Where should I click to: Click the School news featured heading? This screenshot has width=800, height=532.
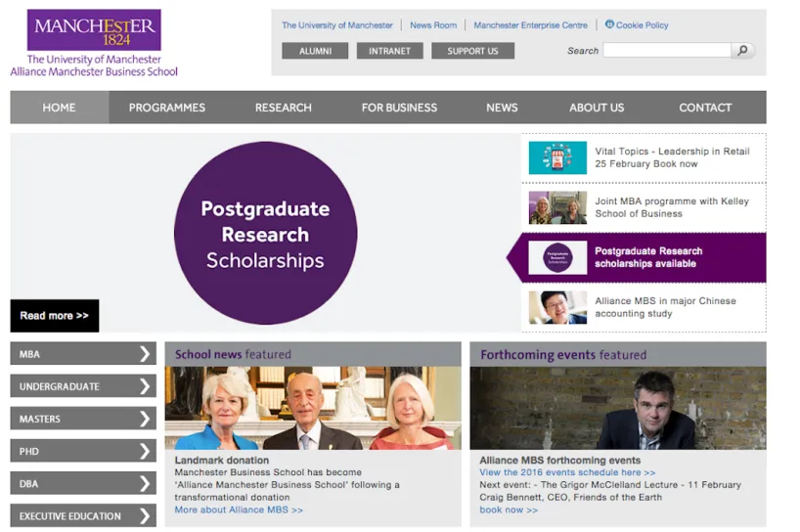233,354
